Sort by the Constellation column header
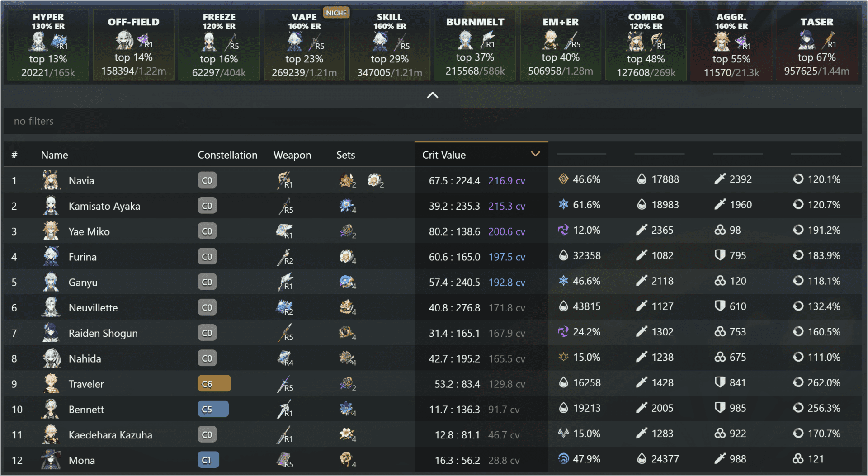The height and width of the screenshot is (476, 868). [227, 155]
